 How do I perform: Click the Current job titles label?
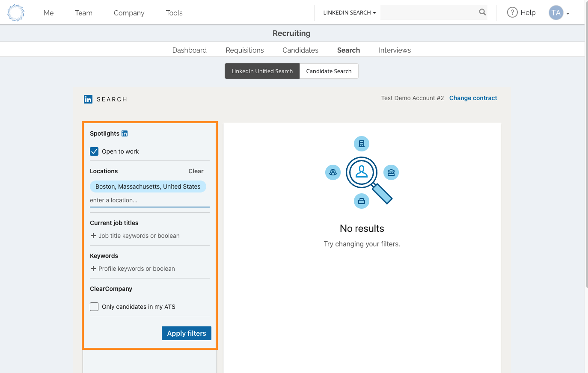pos(114,223)
